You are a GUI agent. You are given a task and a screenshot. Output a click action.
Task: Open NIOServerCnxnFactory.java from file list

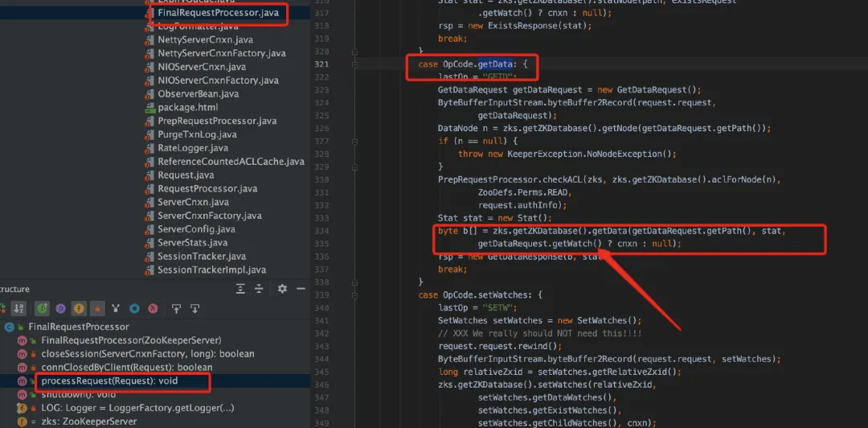pyautogui.click(x=218, y=80)
